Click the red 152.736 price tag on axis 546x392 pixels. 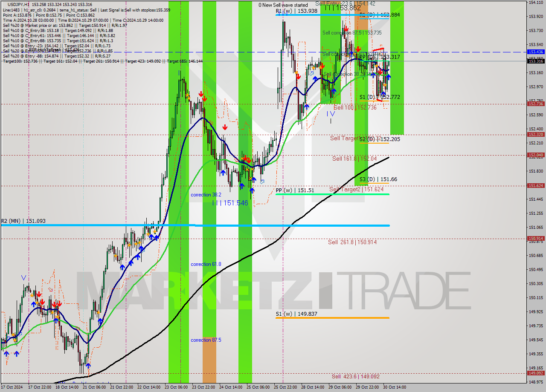(x=536, y=104)
